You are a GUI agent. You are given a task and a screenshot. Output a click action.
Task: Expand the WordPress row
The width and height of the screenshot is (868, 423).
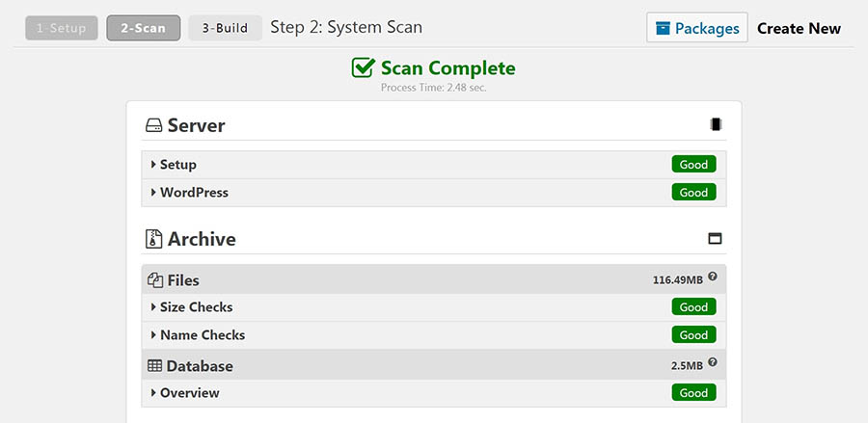pyautogui.click(x=433, y=193)
